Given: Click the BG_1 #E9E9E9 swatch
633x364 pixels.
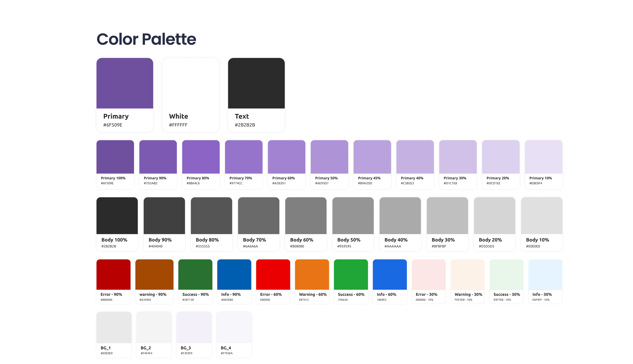Looking at the screenshot, I should coord(114,327).
